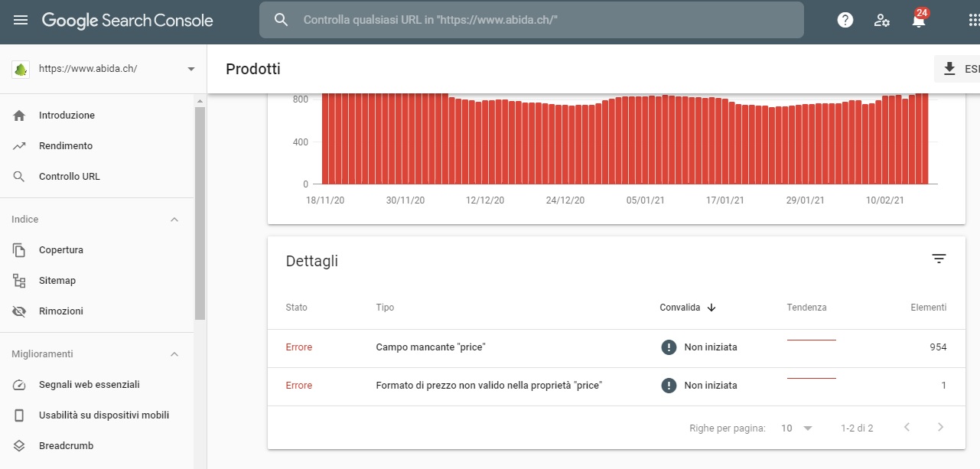Viewport: 980px width, 469px height.
Task: Click warning icon in Formato di prezzo row
Action: coord(669,386)
